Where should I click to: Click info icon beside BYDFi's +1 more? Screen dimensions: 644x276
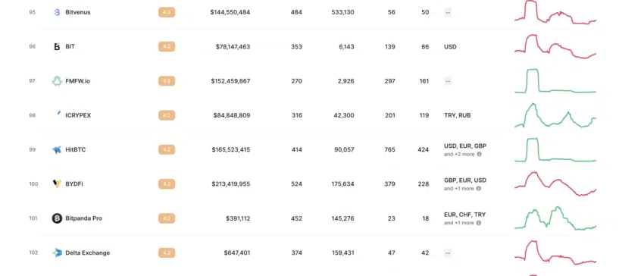pos(479,188)
